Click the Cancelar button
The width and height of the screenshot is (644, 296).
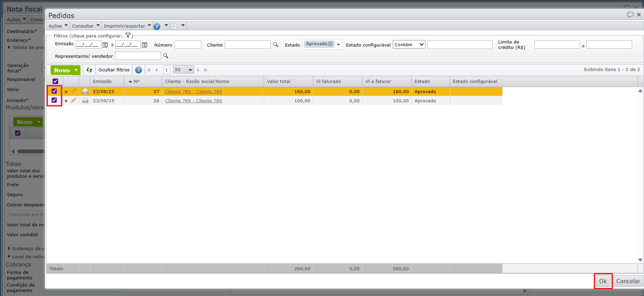tap(628, 281)
